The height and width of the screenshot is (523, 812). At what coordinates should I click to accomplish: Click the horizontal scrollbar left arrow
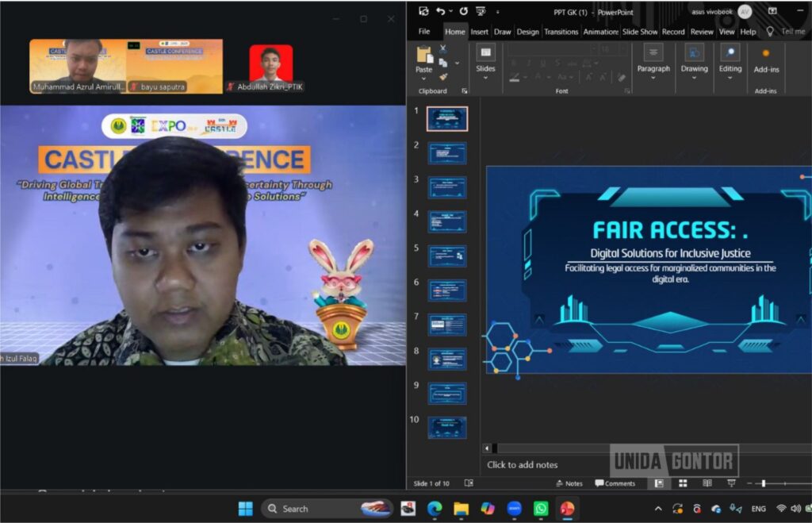(x=487, y=448)
